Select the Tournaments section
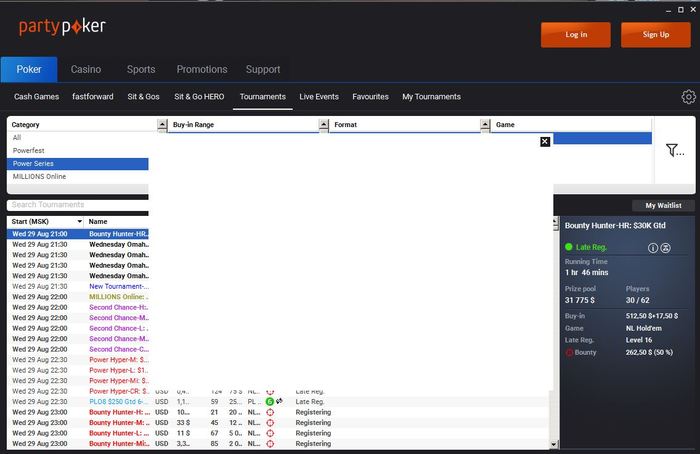 (262, 96)
